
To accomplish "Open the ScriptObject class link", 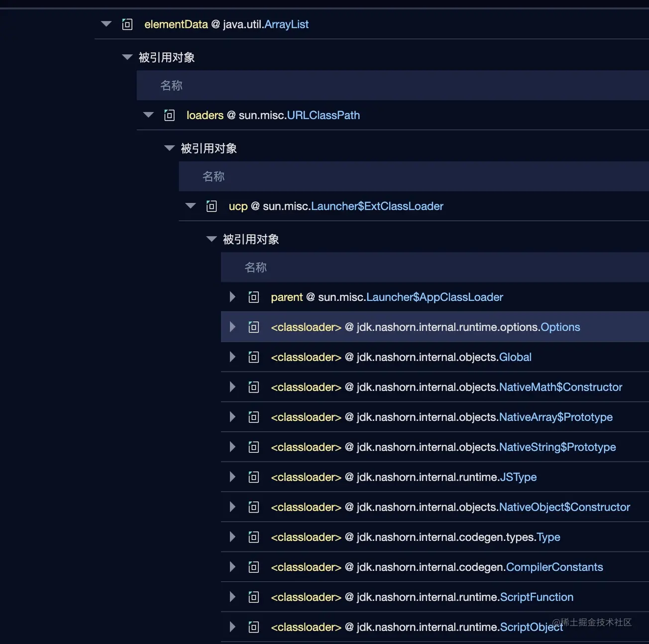I will [532, 627].
